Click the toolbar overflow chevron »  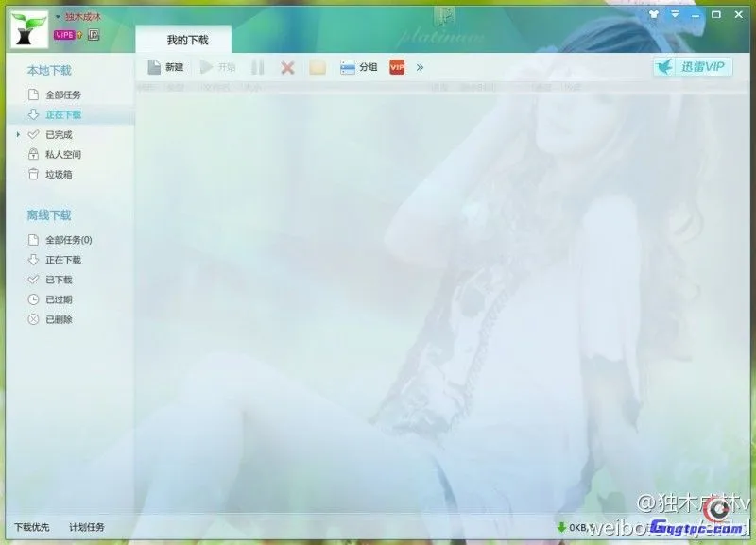419,67
